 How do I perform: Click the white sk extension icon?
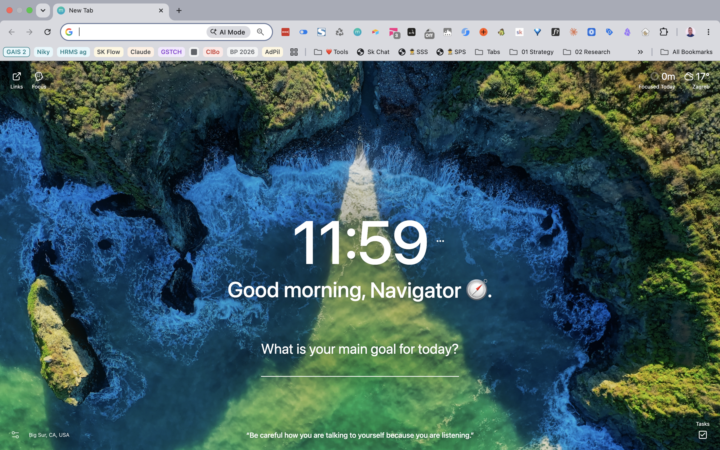[519, 32]
